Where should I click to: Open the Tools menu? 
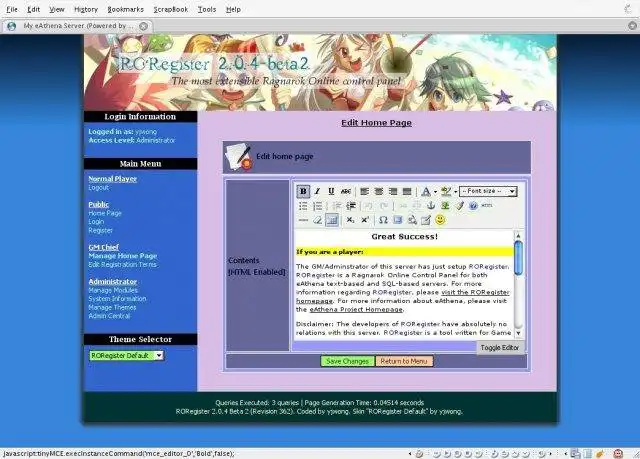(x=207, y=9)
